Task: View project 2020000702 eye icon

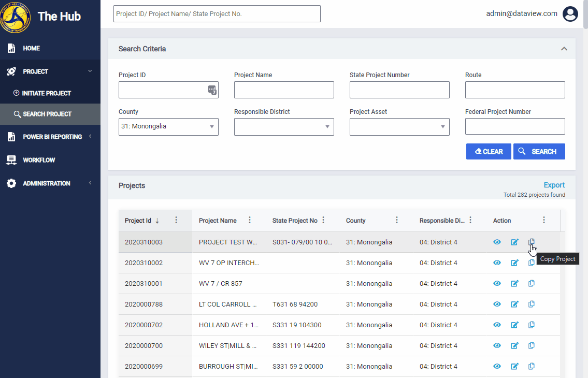Action: (497, 325)
